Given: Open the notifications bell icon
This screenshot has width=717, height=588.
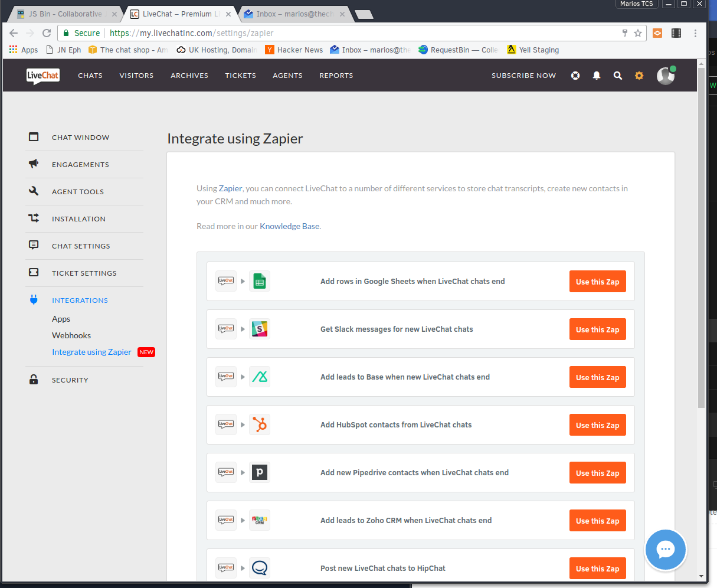Looking at the screenshot, I should click(597, 76).
